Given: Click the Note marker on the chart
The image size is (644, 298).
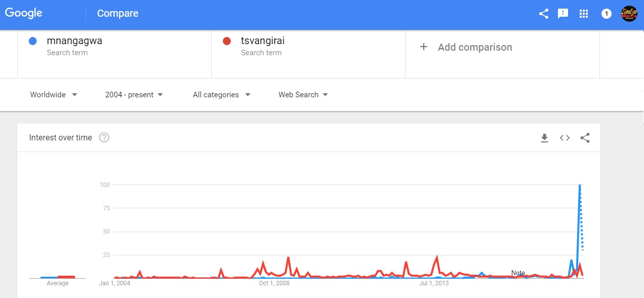Looking at the screenshot, I should click(x=518, y=273).
